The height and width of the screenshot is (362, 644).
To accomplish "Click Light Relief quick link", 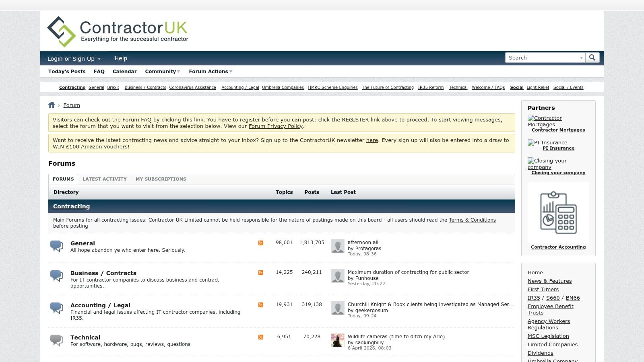I will click(x=538, y=88).
